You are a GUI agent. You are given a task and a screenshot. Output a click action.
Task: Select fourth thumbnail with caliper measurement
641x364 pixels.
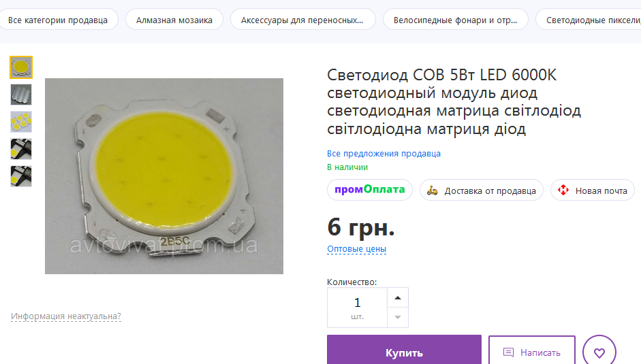(21, 149)
